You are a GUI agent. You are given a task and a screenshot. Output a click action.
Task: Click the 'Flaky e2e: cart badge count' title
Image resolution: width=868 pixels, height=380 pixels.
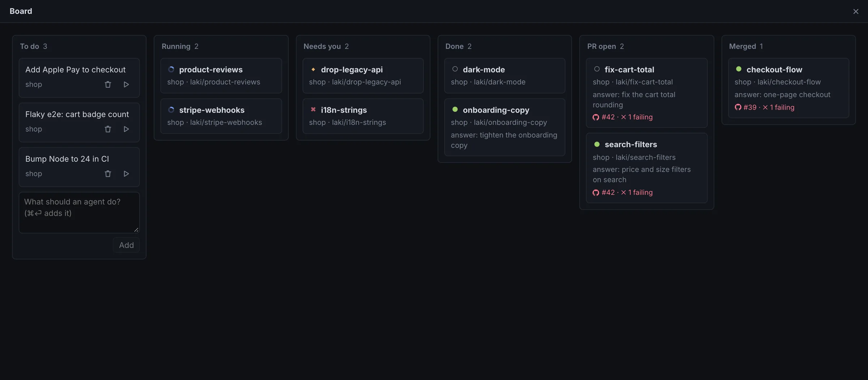pyautogui.click(x=77, y=114)
